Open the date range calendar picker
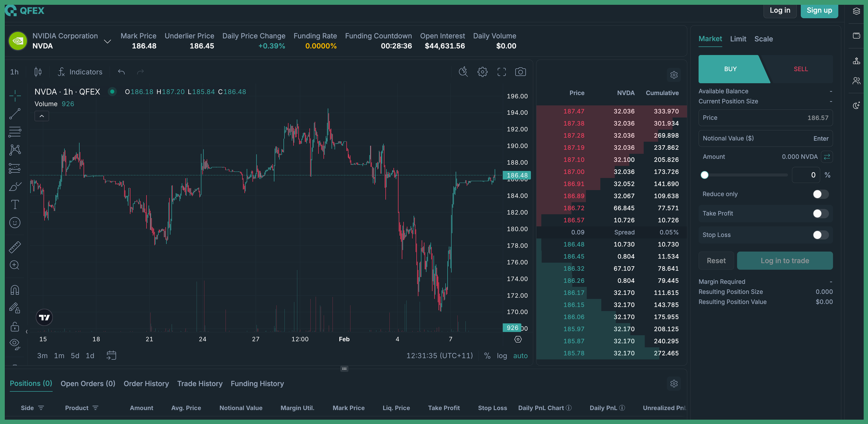Viewport: 868px width, 424px height. click(112, 355)
